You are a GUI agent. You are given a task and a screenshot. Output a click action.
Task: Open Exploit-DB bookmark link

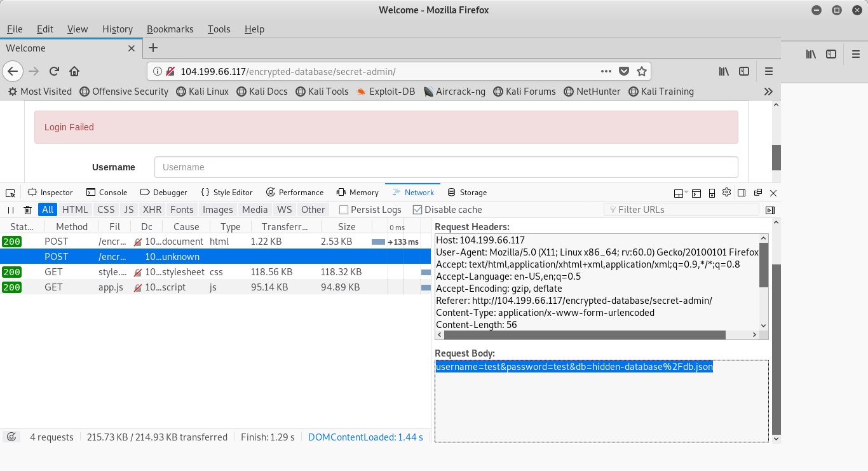coord(386,92)
